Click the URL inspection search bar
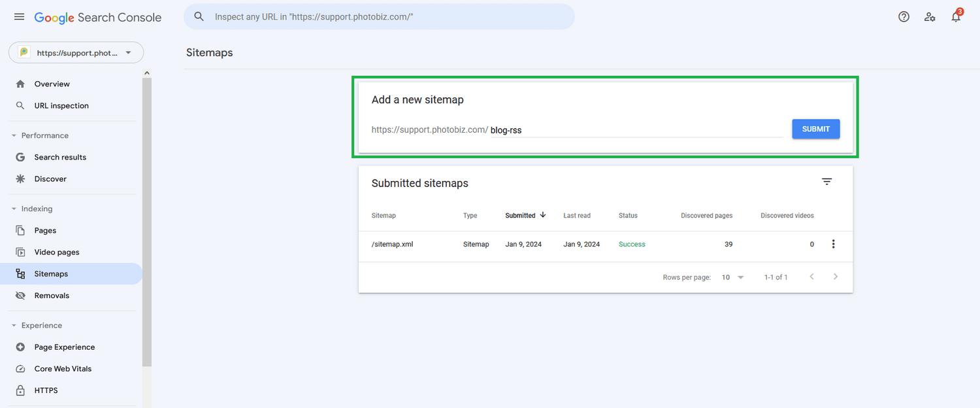 point(379,16)
